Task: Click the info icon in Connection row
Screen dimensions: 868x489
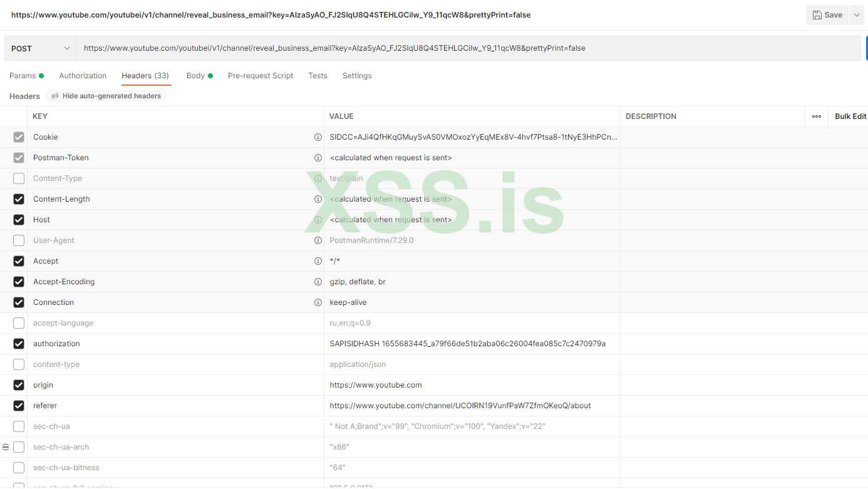Action: [x=318, y=302]
